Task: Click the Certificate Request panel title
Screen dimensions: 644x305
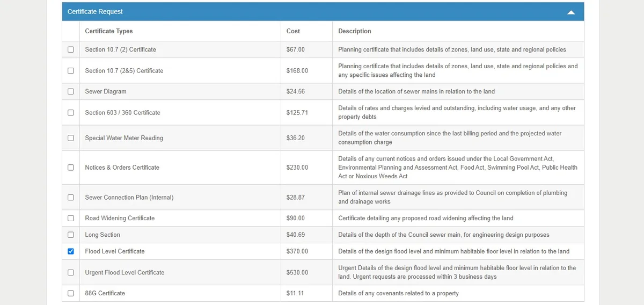Action: pos(95,12)
